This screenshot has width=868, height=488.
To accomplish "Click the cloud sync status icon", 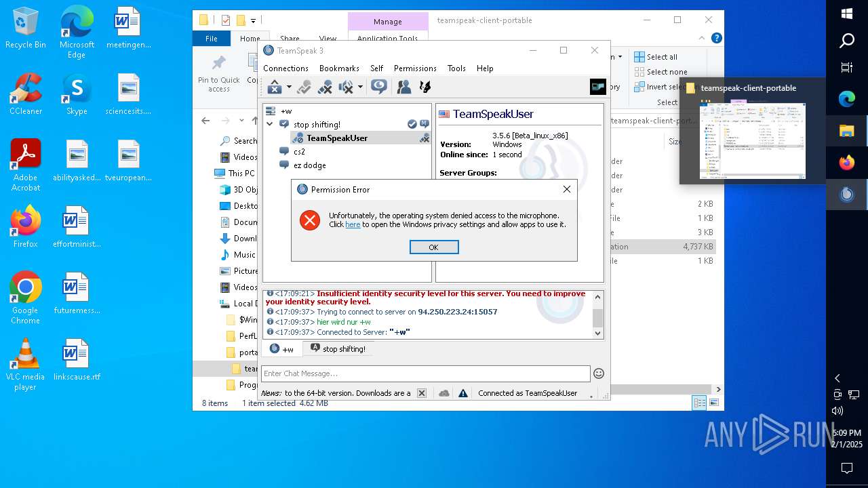I will [x=444, y=393].
